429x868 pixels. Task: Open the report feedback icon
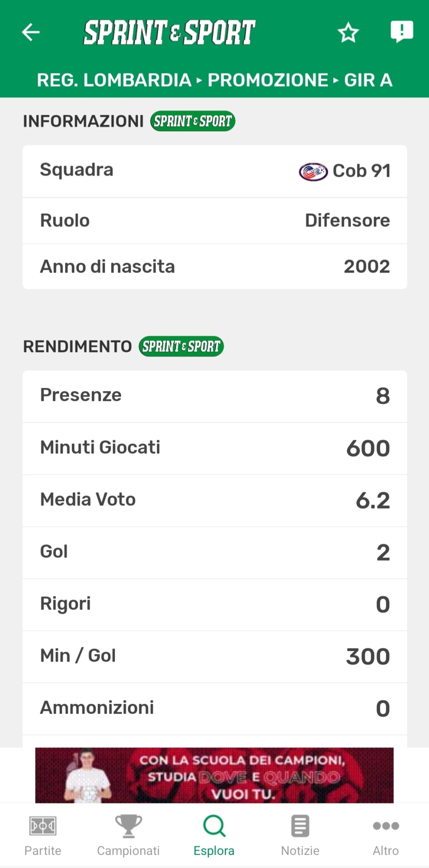tap(401, 32)
